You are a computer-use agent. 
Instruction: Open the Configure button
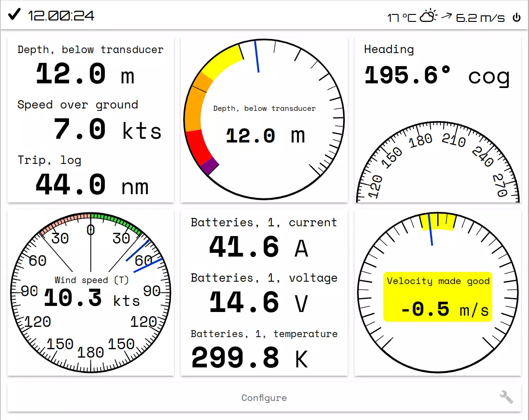[264, 398]
